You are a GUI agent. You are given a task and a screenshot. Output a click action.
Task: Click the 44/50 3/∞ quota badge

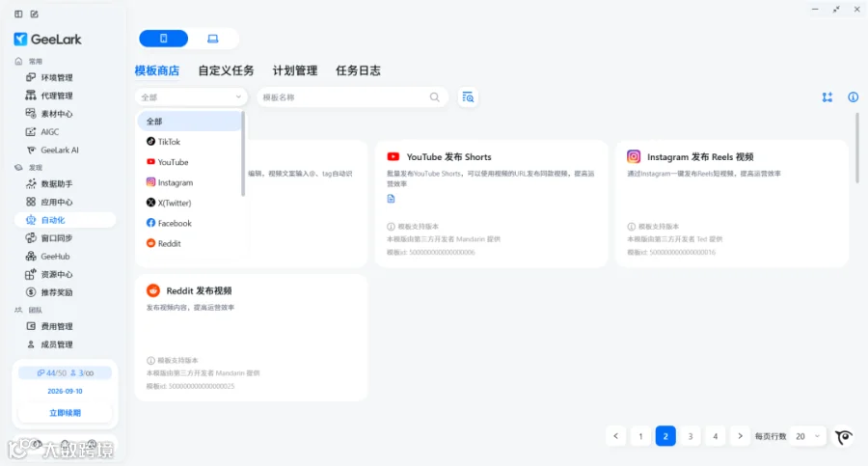pos(65,373)
